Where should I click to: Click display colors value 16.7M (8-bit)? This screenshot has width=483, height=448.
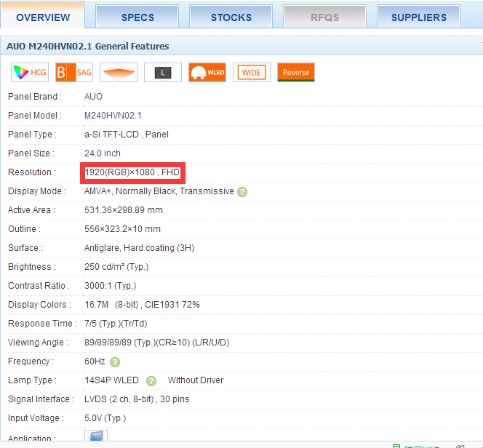pyautogui.click(x=111, y=305)
